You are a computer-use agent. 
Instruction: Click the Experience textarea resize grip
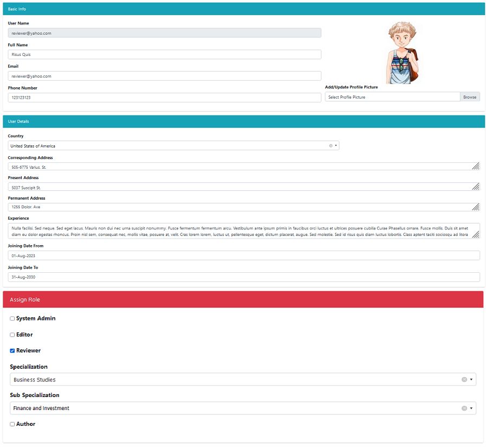(476, 234)
